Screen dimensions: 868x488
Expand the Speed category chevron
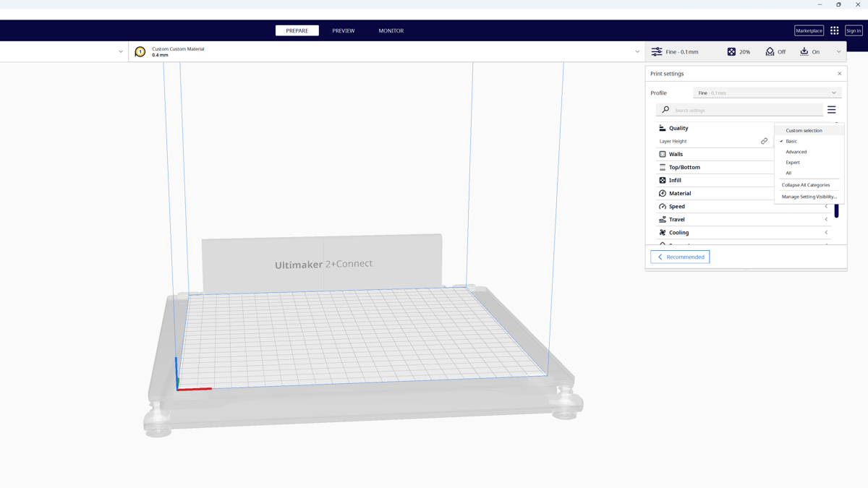[826, 206]
